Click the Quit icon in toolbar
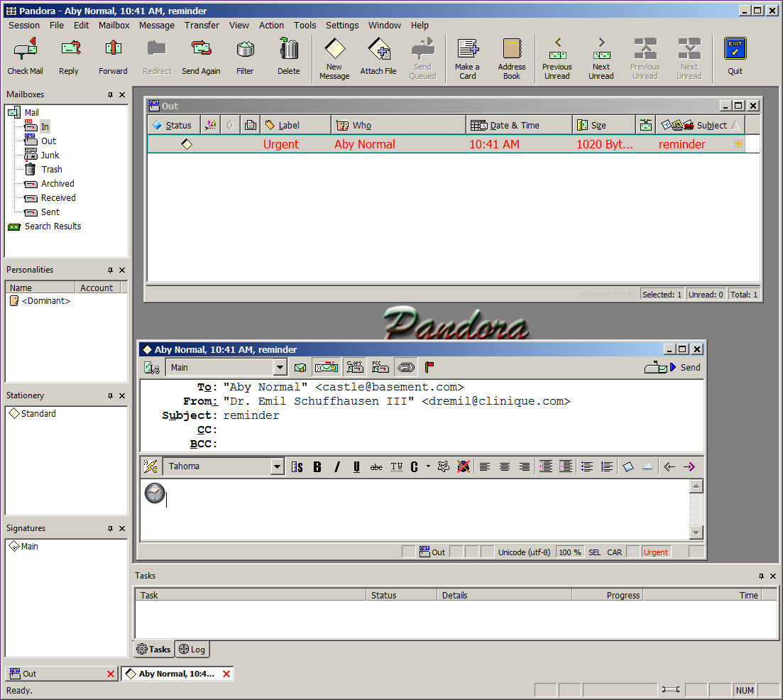 735,55
